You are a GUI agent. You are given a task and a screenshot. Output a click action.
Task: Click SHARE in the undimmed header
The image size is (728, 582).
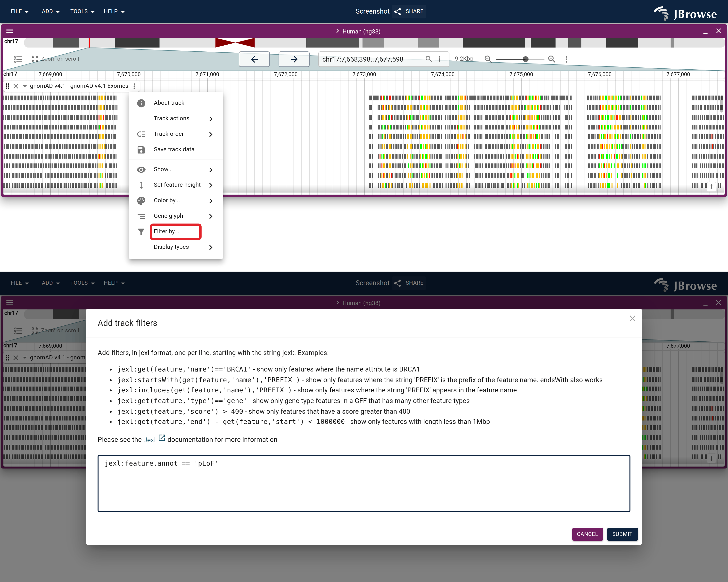pos(409,11)
